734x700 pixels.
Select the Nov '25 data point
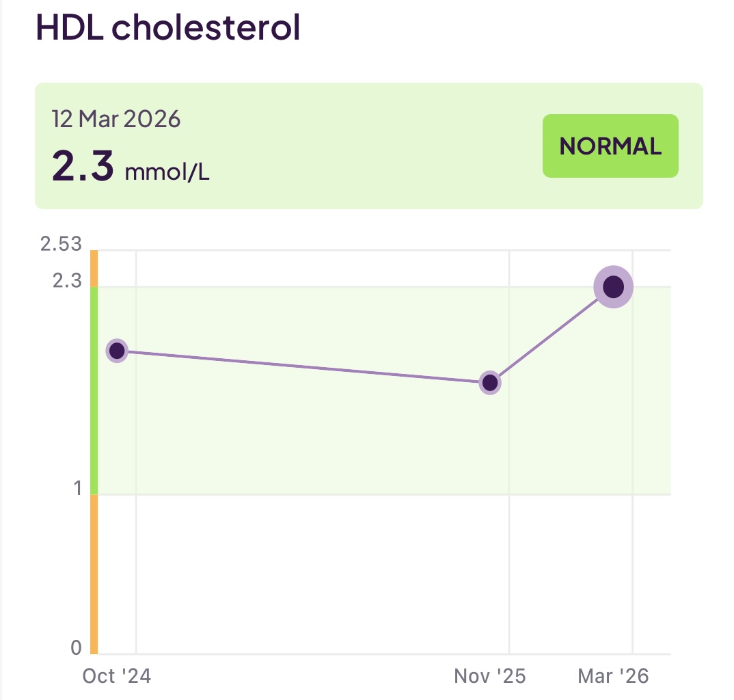coord(491,383)
